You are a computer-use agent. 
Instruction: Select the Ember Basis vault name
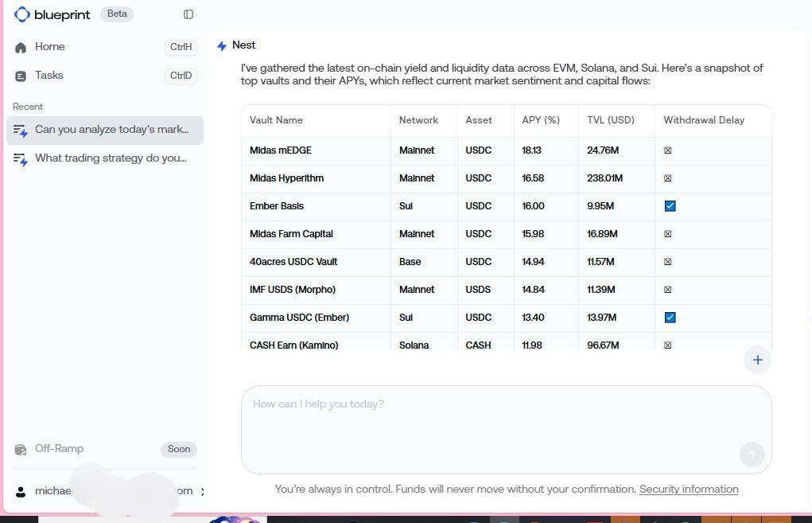tap(277, 206)
